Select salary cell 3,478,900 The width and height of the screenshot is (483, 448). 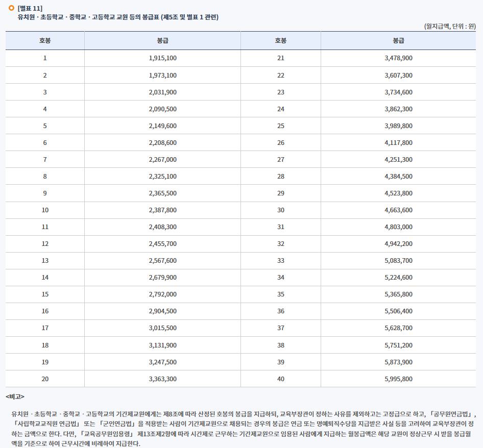398,58
